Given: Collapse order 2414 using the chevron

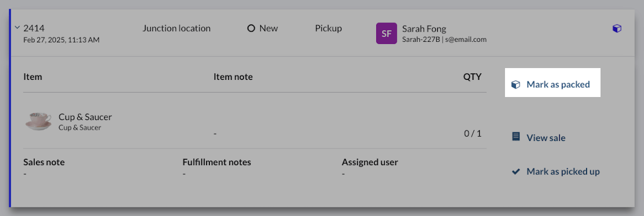Looking at the screenshot, I should [17, 28].
